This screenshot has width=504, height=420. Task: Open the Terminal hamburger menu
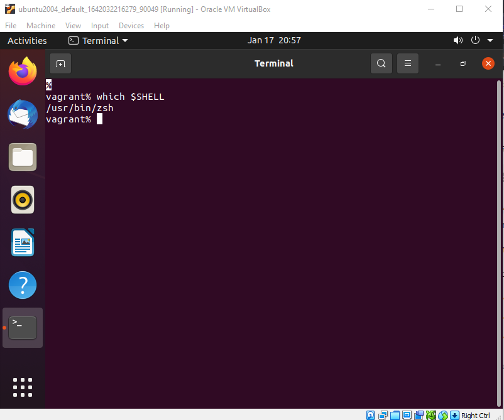click(407, 63)
